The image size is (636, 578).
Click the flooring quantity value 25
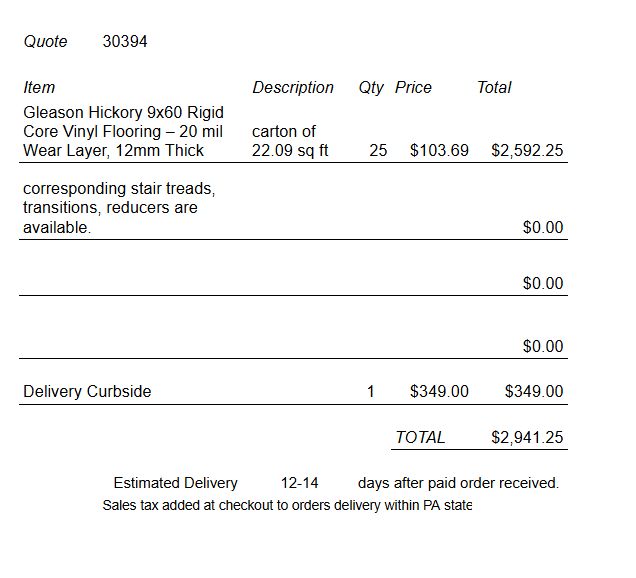click(378, 151)
